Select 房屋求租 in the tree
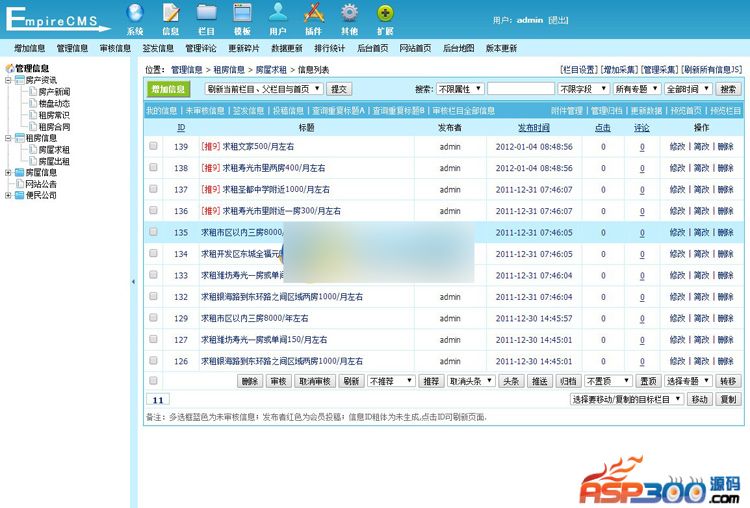The width and height of the screenshot is (750, 508). pos(54,150)
